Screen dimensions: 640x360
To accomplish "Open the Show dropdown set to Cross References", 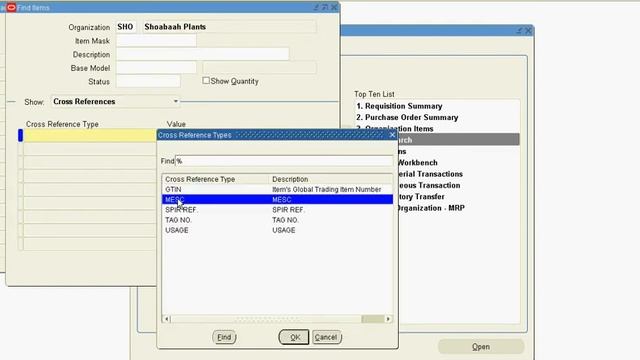I will (116, 101).
